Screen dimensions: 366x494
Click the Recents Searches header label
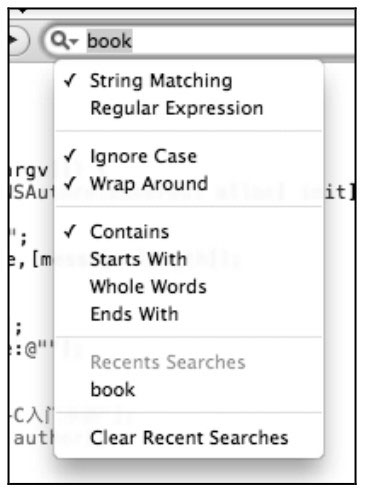tap(168, 362)
